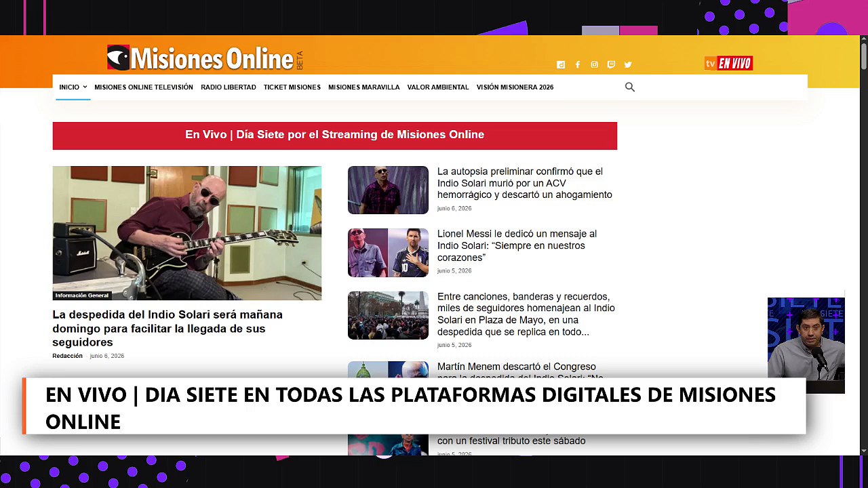
Task: Open thumbnail for autopsia preliminar article
Action: point(388,190)
